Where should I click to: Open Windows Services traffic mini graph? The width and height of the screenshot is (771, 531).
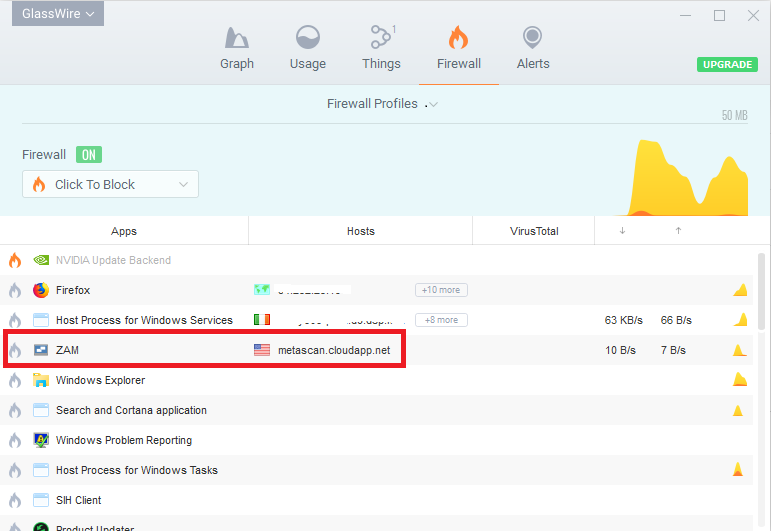tap(740, 320)
